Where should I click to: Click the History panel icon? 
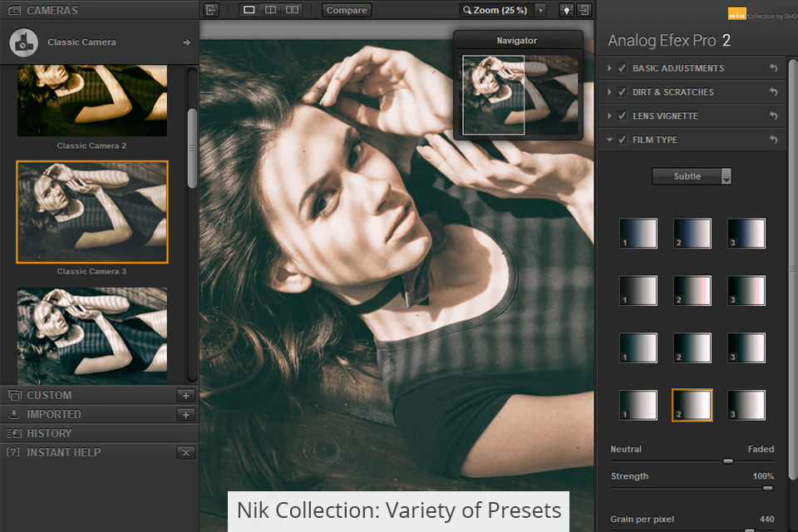(14, 433)
